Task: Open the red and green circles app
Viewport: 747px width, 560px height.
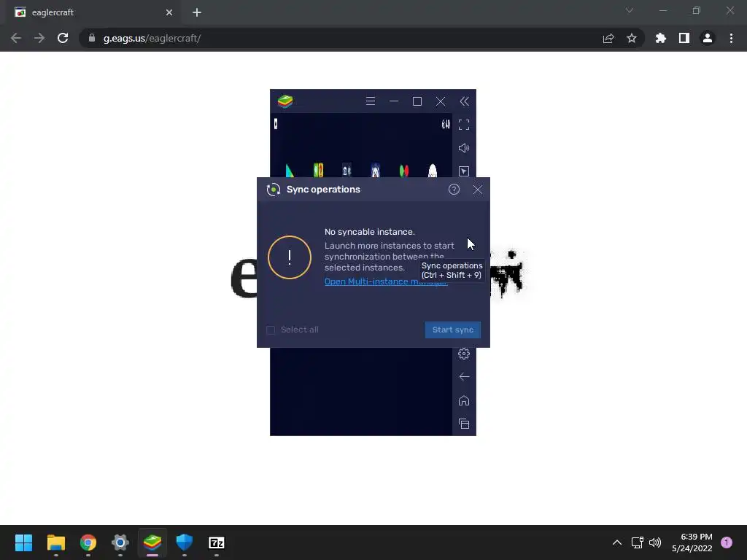Action: (x=404, y=171)
